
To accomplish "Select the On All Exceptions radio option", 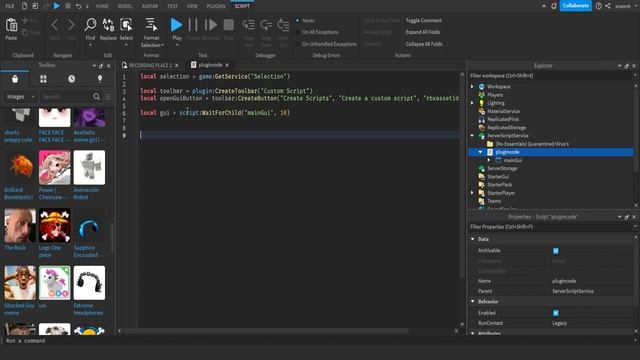I will click(x=298, y=32).
